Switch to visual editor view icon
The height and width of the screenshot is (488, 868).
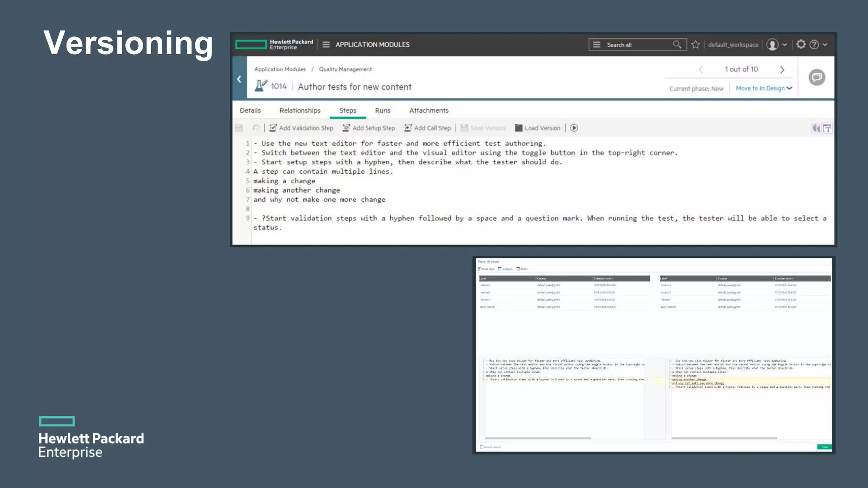click(816, 128)
